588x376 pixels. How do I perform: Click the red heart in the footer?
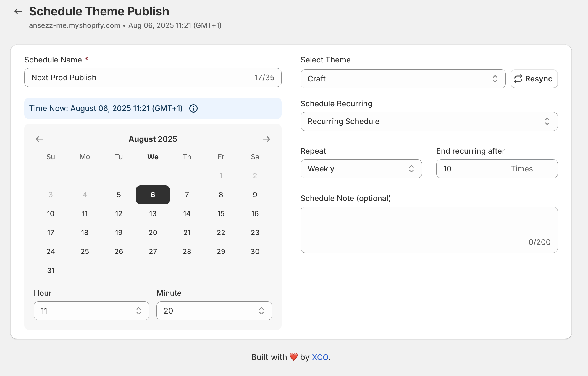[293, 357]
